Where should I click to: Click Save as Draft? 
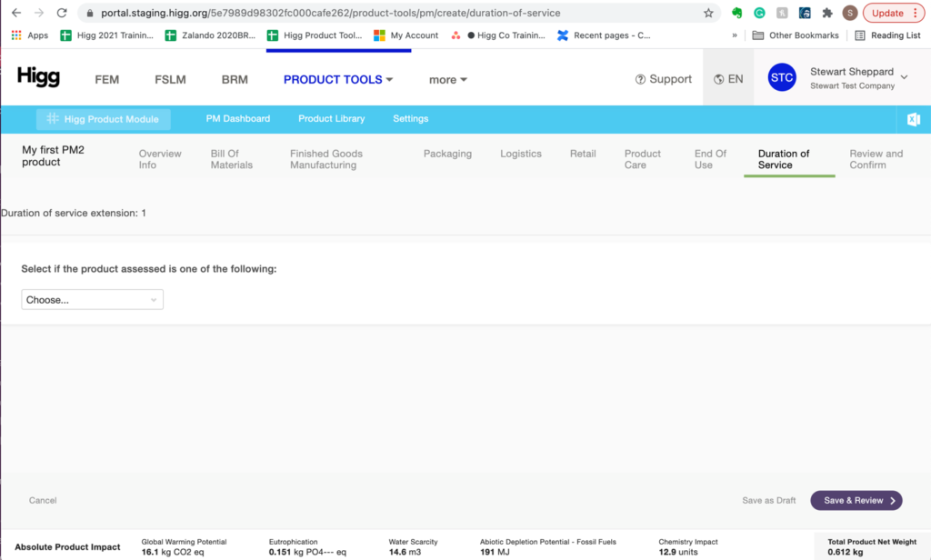769,501
